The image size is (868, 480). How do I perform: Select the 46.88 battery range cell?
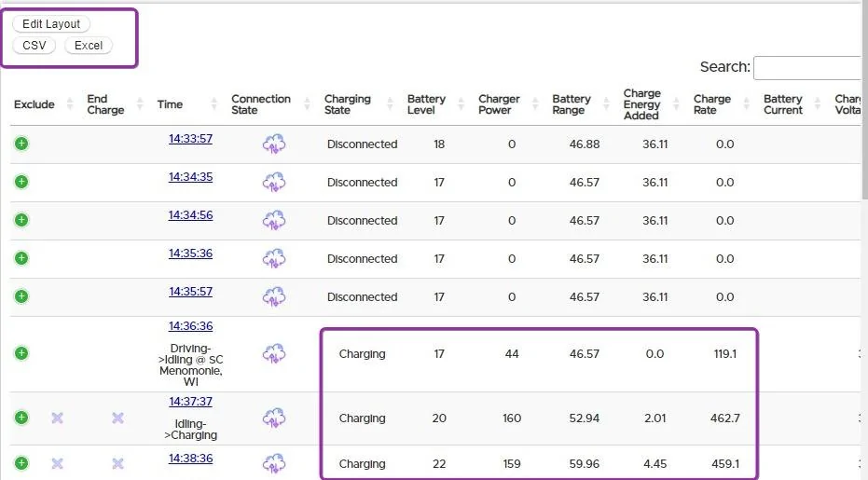(585, 144)
